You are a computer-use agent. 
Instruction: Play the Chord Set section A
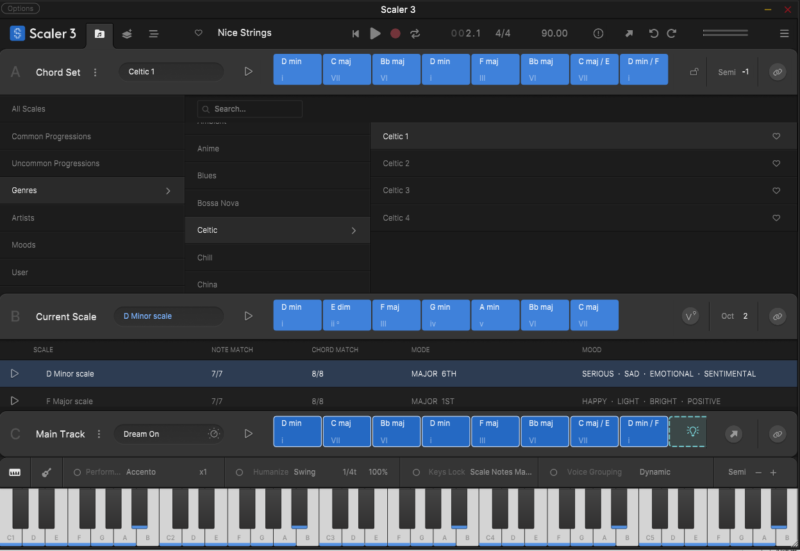[248, 71]
